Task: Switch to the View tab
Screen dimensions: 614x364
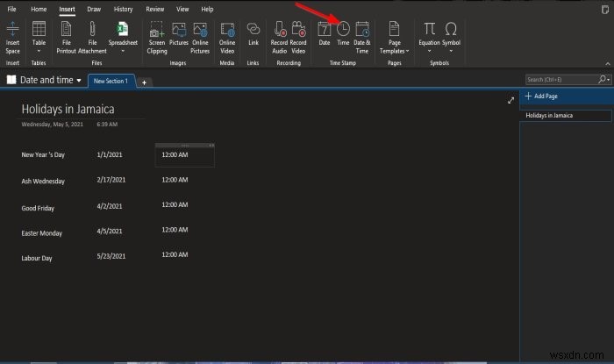Action: coord(182,9)
